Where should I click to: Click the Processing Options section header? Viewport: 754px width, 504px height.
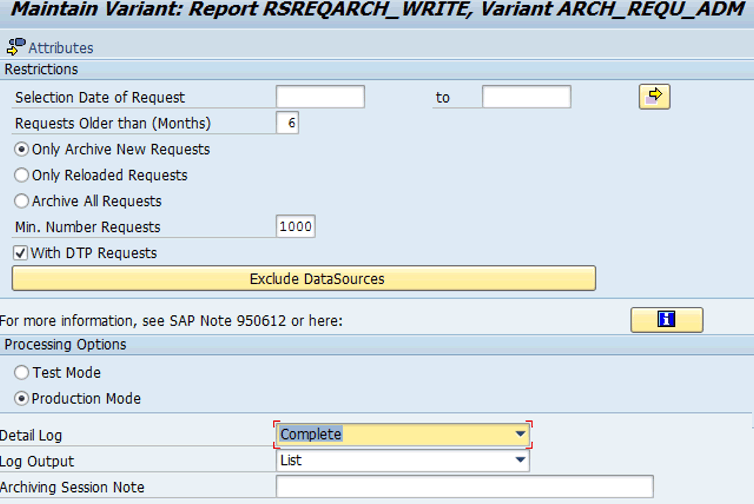click(x=66, y=344)
